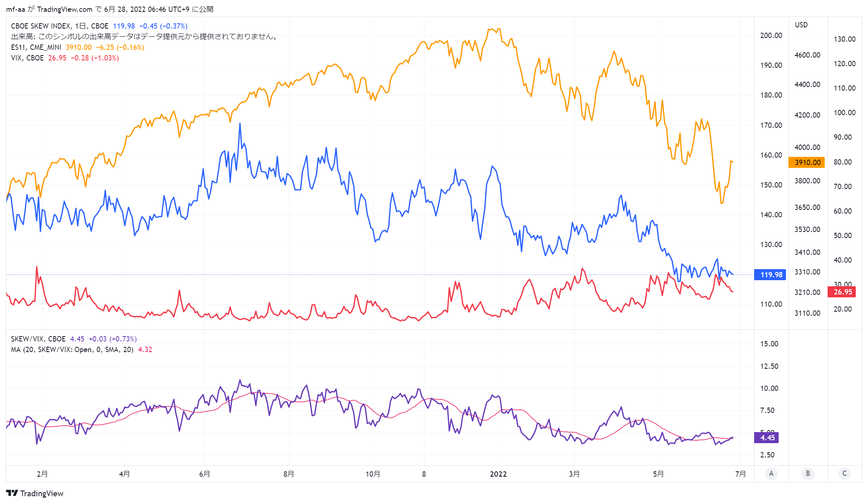Click the USD currency label
This screenshot has height=504, width=868.
(x=801, y=25)
